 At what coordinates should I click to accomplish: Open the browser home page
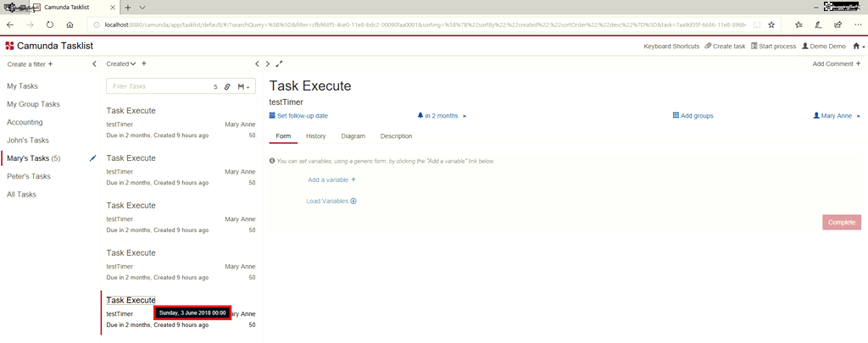[x=70, y=25]
